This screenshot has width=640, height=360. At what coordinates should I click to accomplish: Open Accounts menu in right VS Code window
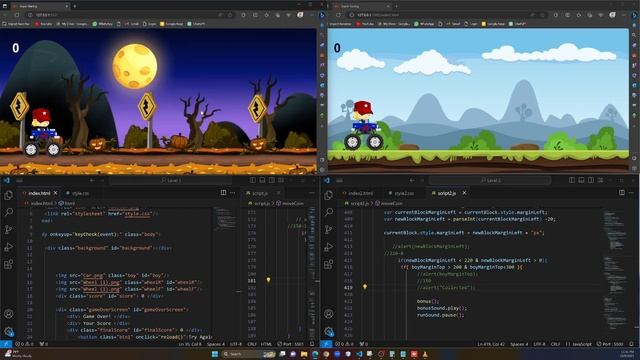pos(329,314)
